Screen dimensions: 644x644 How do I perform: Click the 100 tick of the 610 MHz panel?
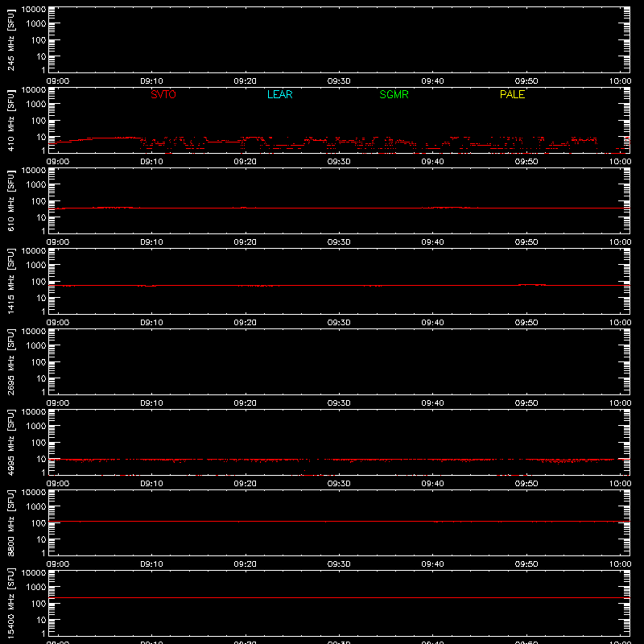pos(39,201)
